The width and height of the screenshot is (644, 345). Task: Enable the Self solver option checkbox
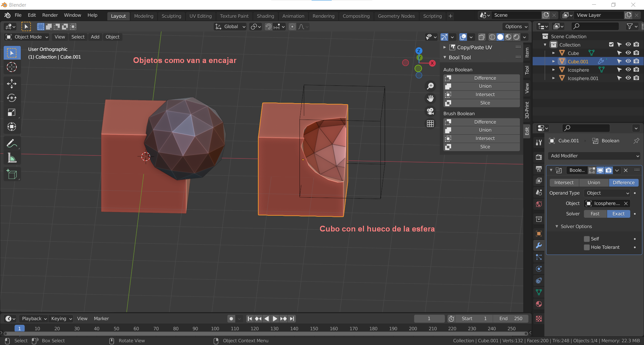pos(587,239)
